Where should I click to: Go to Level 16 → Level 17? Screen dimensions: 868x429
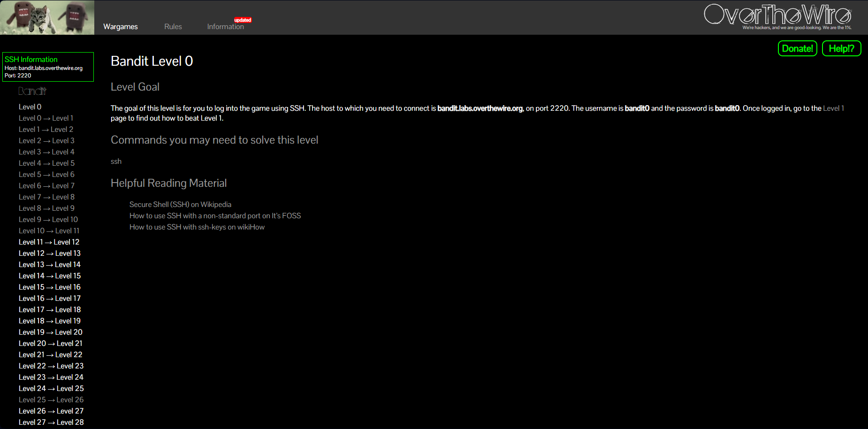coord(50,299)
